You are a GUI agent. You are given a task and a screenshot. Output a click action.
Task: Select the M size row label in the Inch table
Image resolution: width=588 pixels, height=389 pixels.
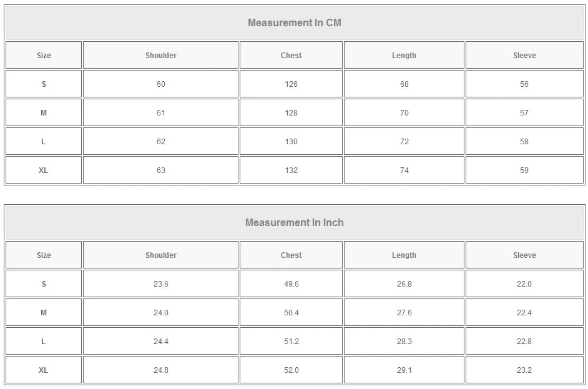pos(44,313)
